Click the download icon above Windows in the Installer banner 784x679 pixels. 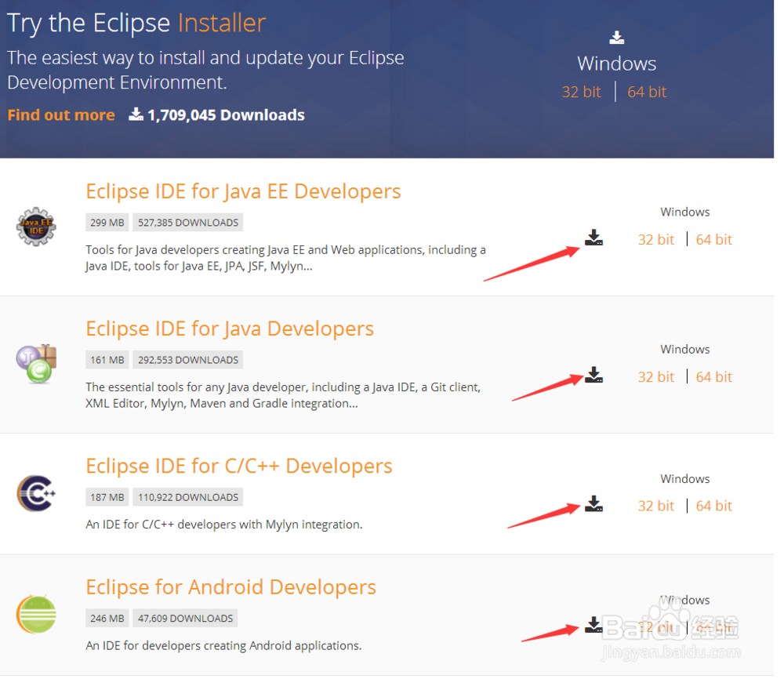tap(616, 38)
